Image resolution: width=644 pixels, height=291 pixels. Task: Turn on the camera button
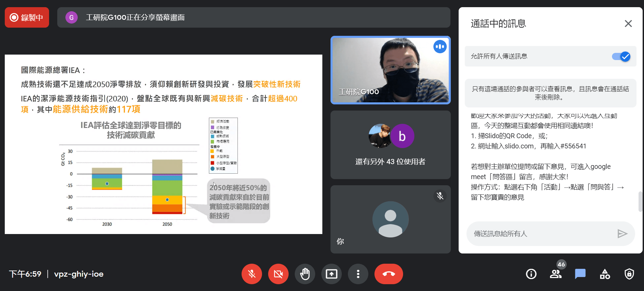click(278, 274)
